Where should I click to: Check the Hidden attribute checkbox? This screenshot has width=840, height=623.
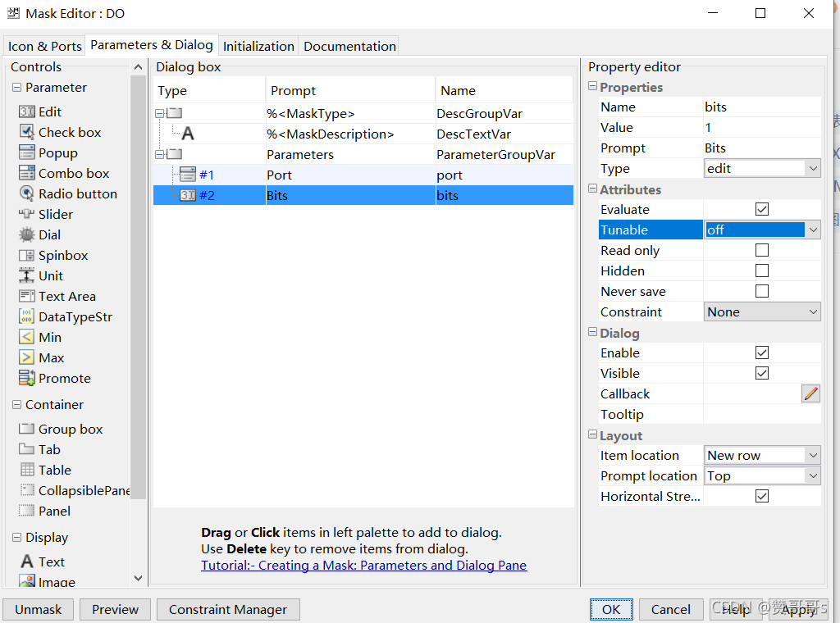[x=762, y=271]
